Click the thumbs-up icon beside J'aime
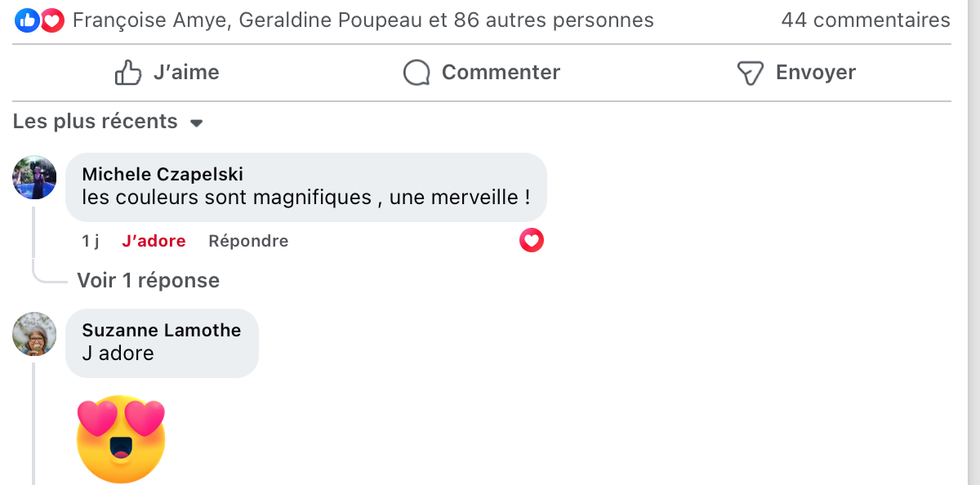980x485 pixels. (x=128, y=73)
